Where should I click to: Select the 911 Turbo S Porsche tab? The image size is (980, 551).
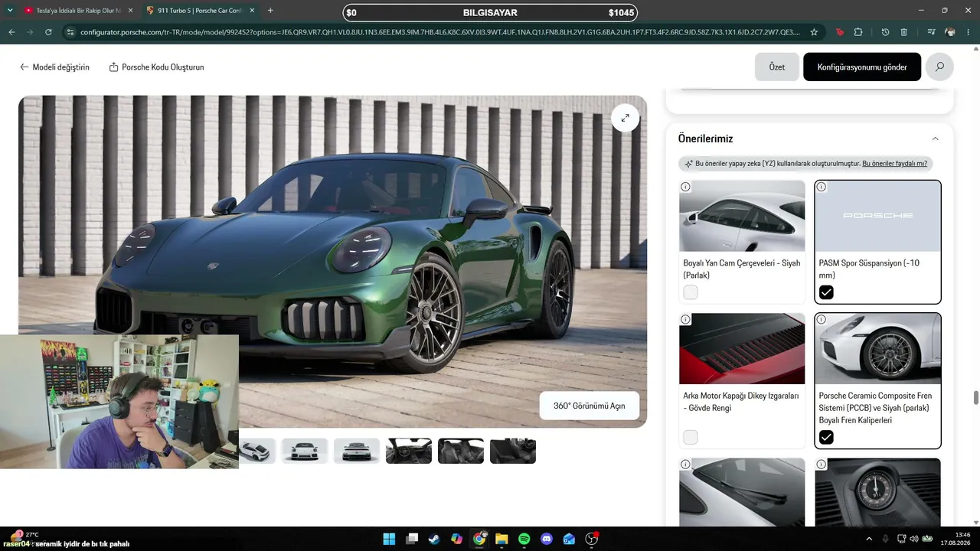tap(201, 11)
